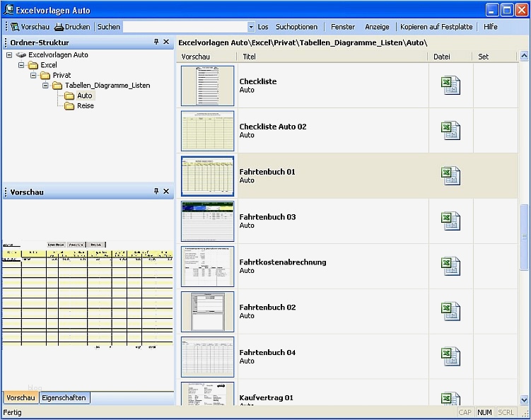The image size is (531, 420).
Task: Select the Reise folder in tree
Action: (85, 106)
